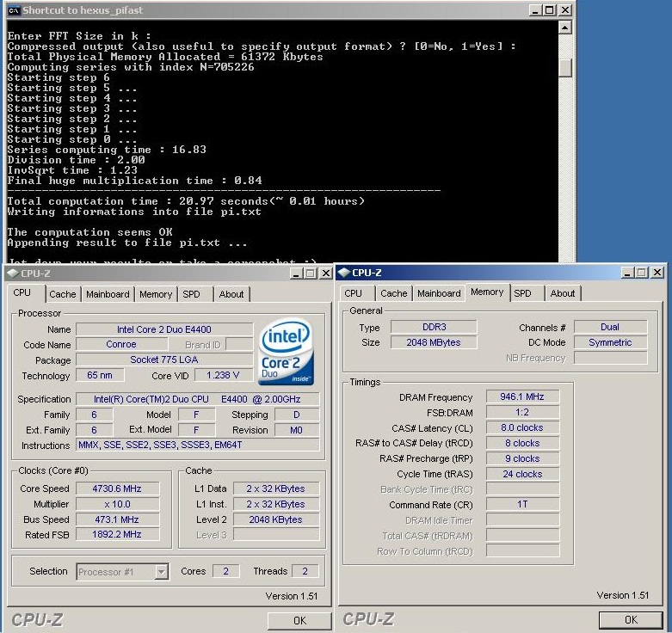672x633 pixels.
Task: Click FSB:DRAM ratio value '1:2'
Action: (523, 412)
